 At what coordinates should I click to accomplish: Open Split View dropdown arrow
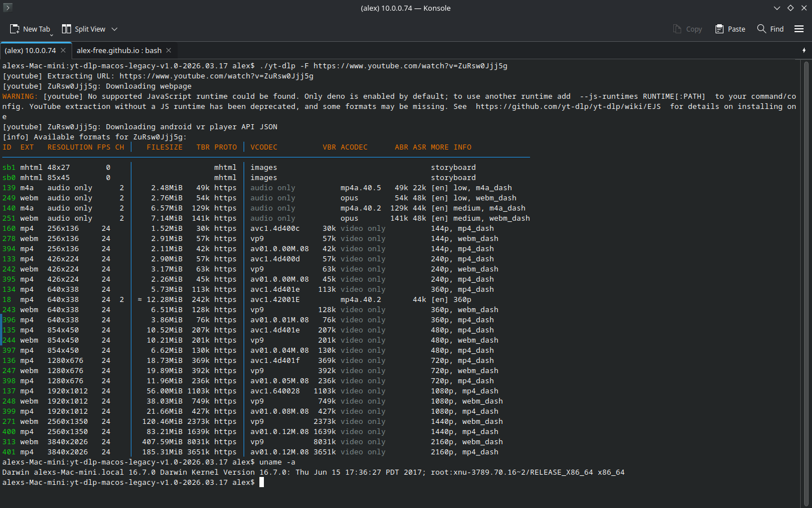coord(114,29)
